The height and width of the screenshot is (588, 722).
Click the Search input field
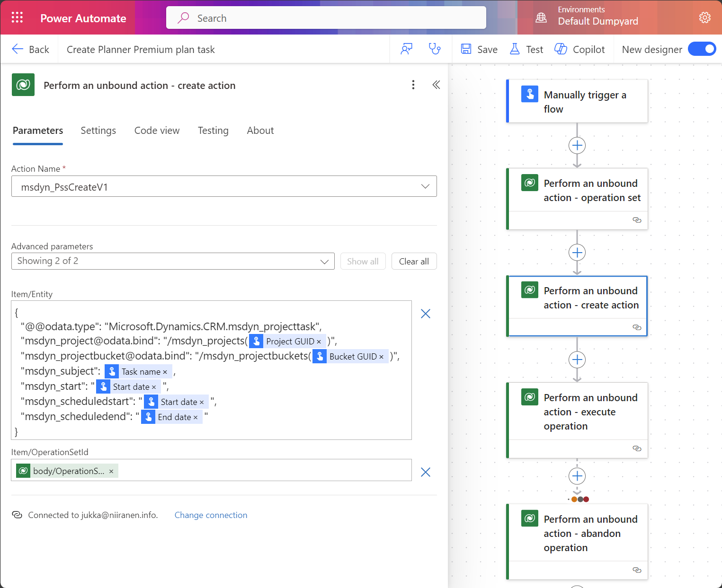click(x=326, y=18)
